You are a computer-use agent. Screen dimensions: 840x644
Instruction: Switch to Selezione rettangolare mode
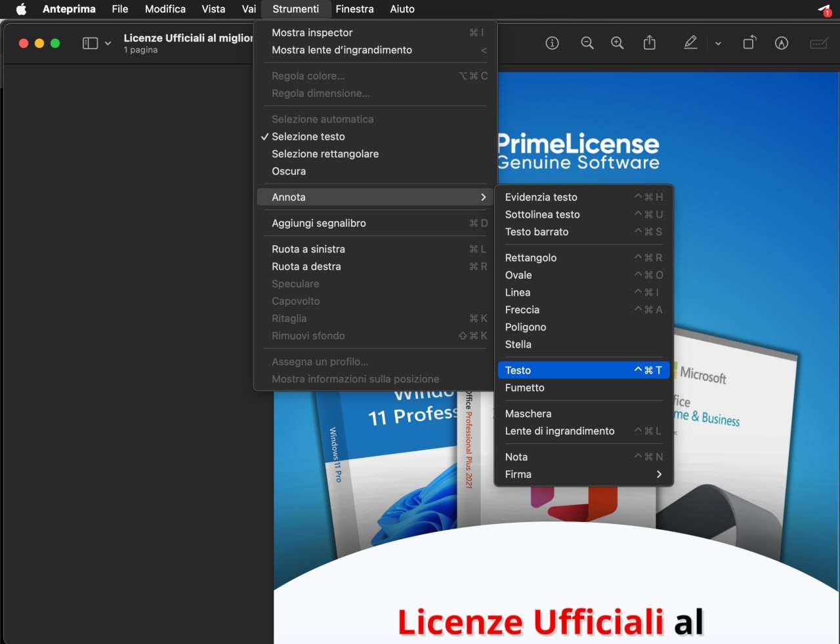pos(325,154)
